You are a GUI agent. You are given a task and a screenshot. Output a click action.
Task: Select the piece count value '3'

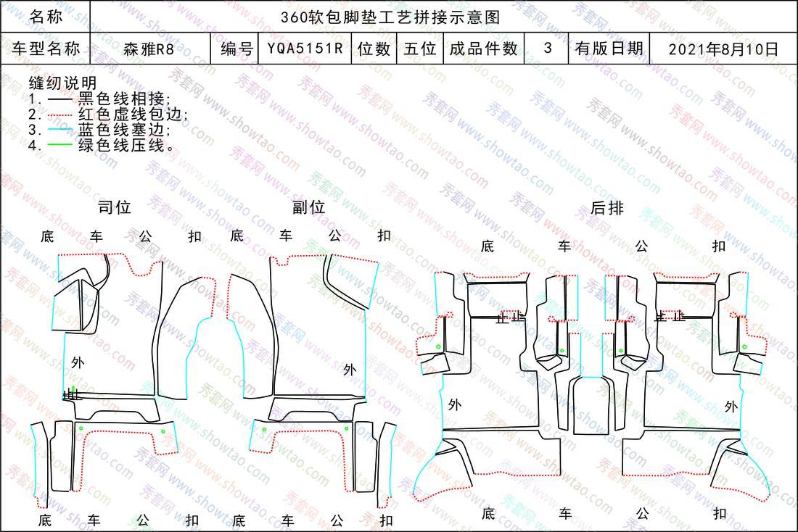coord(548,48)
